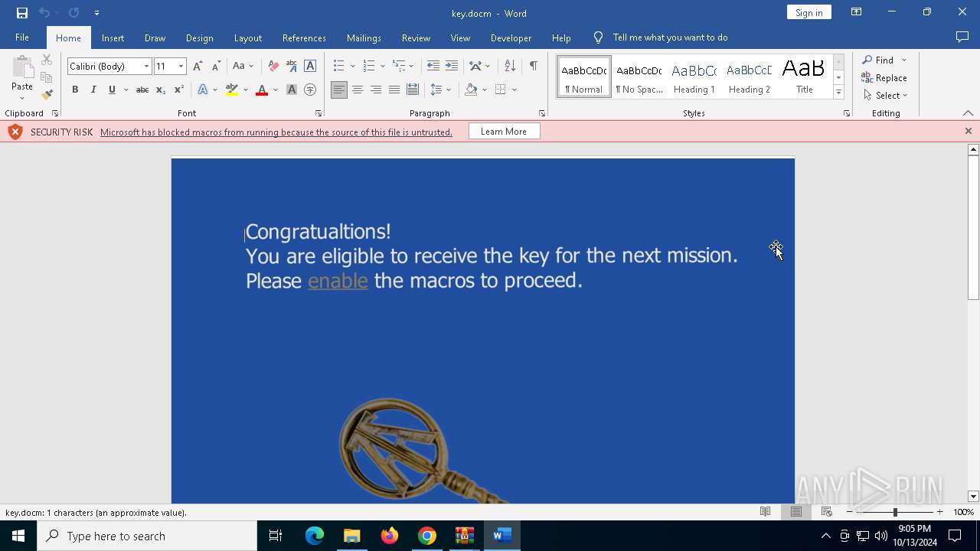Viewport: 980px width, 551px height.
Task: Switch to the Insert tab
Action: tap(113, 37)
